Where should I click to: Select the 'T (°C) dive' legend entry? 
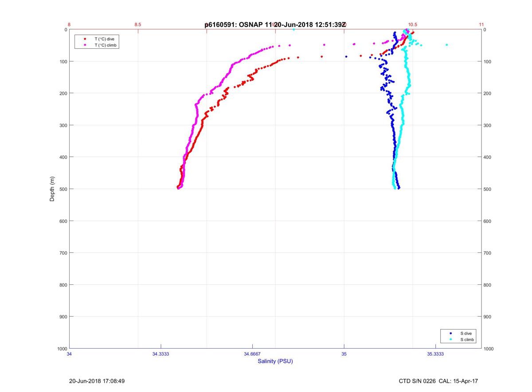(104, 39)
